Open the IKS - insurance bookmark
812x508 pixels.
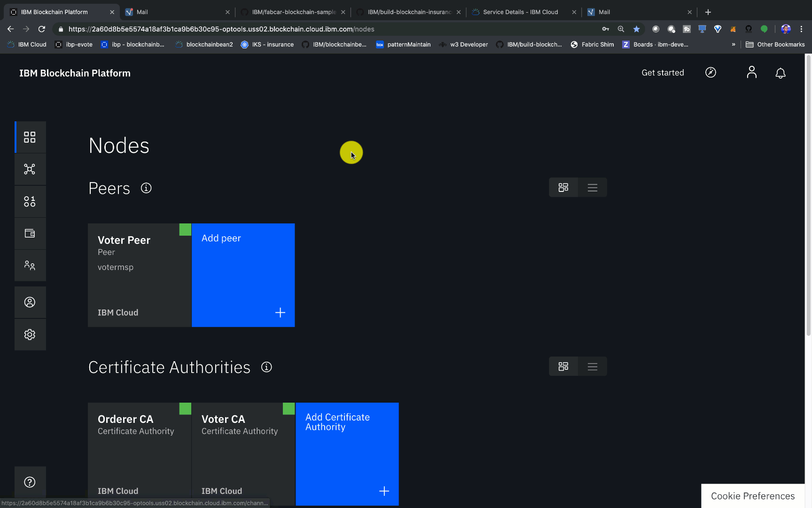point(267,44)
